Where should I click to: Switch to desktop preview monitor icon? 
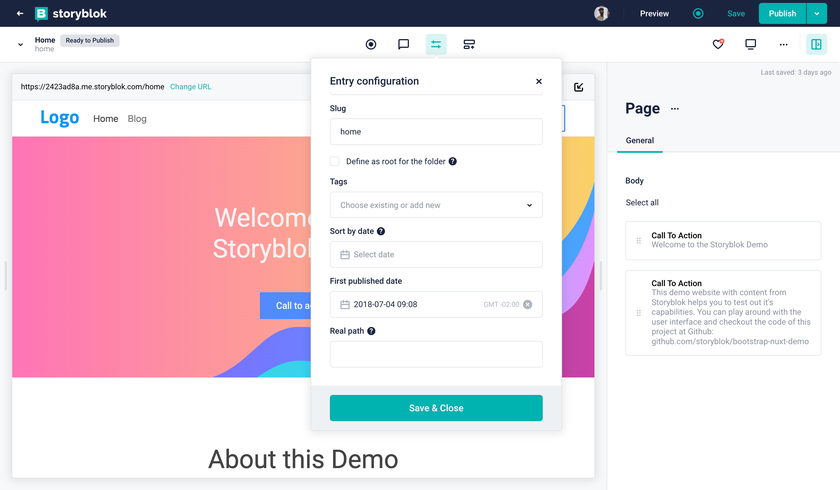coord(751,44)
